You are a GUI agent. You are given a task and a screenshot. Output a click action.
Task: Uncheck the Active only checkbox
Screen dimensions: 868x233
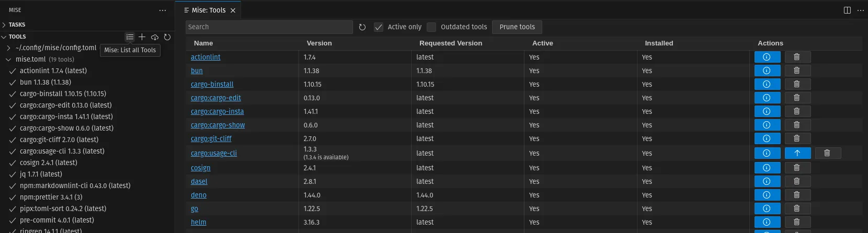(x=379, y=27)
